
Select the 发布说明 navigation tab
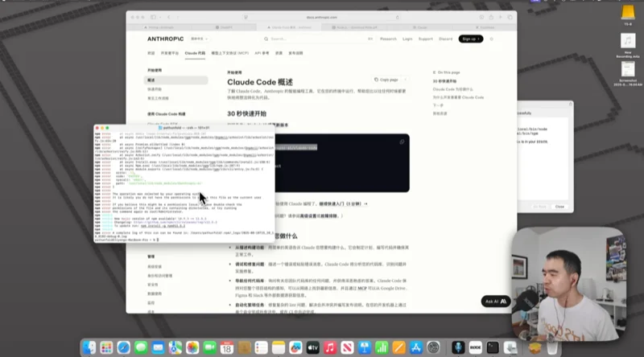tap(295, 53)
